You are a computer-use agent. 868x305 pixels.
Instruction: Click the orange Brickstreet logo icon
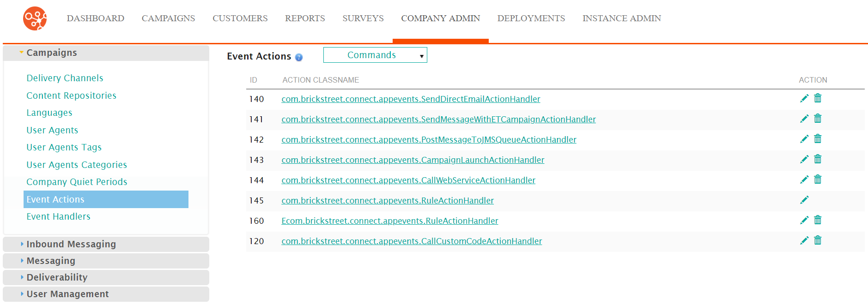coord(35,18)
